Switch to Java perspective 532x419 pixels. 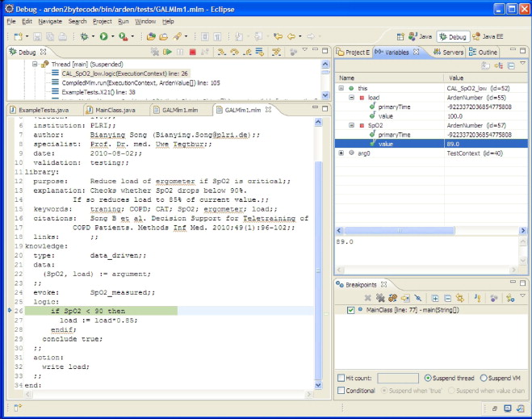pyautogui.click(x=421, y=36)
